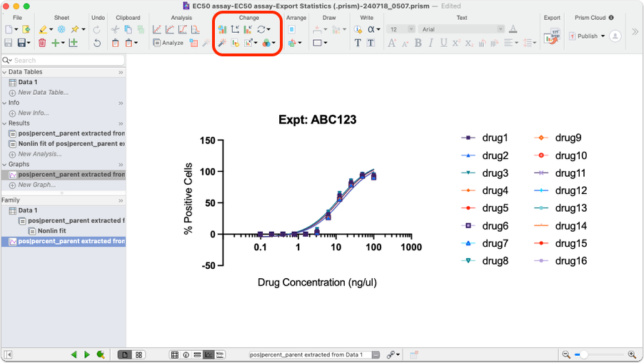Click New Info link
Viewport: 644px width, 363px height.
coord(34,113)
